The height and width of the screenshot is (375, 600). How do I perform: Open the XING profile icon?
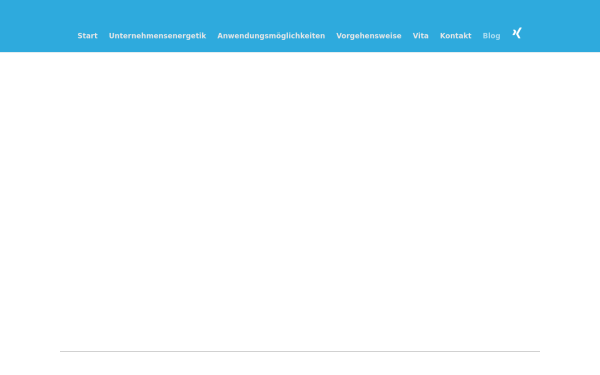click(x=517, y=33)
